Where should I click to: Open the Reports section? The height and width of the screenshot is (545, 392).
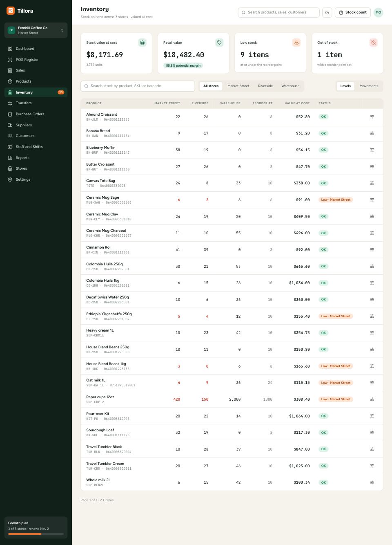click(x=36, y=158)
